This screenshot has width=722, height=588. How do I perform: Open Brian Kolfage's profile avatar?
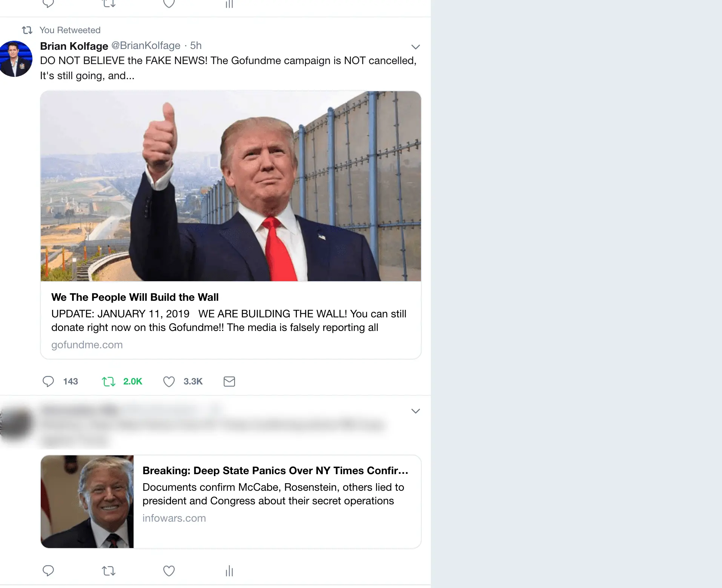point(15,59)
